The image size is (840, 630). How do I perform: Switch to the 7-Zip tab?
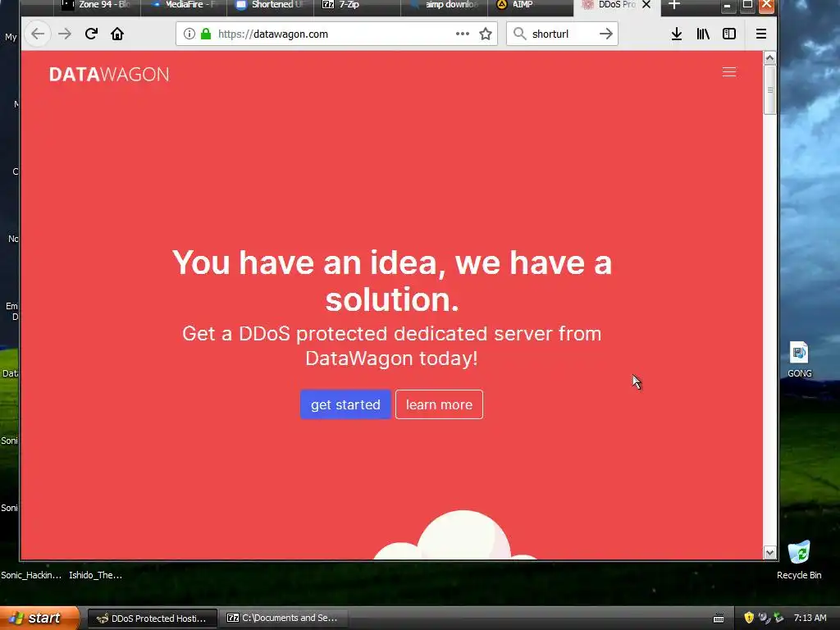click(x=358, y=6)
